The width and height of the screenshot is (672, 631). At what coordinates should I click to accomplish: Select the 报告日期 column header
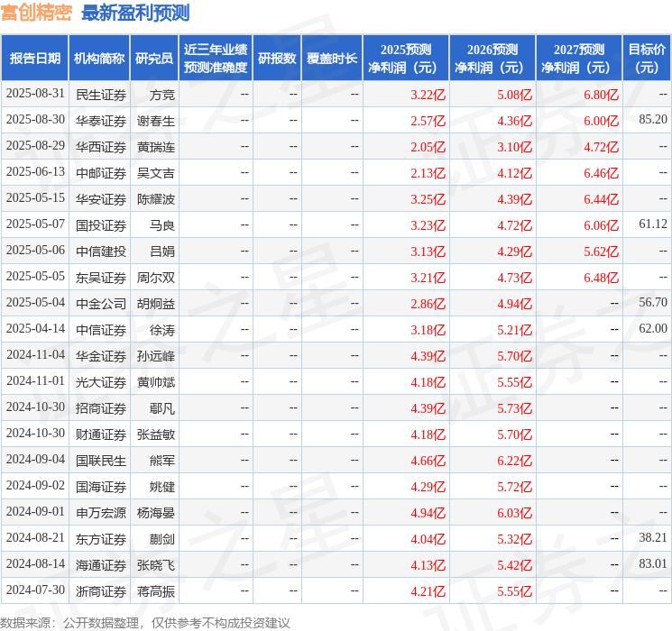(35, 58)
